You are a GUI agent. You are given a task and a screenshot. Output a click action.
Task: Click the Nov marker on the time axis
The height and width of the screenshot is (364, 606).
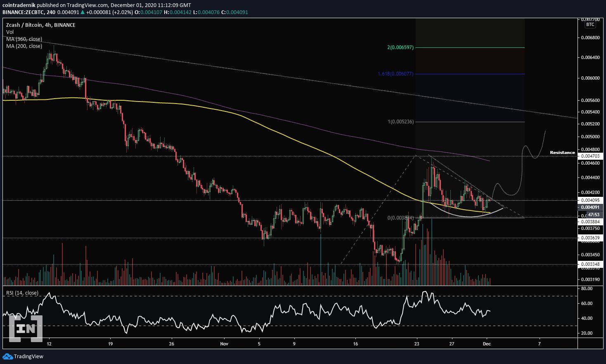coord(224,343)
